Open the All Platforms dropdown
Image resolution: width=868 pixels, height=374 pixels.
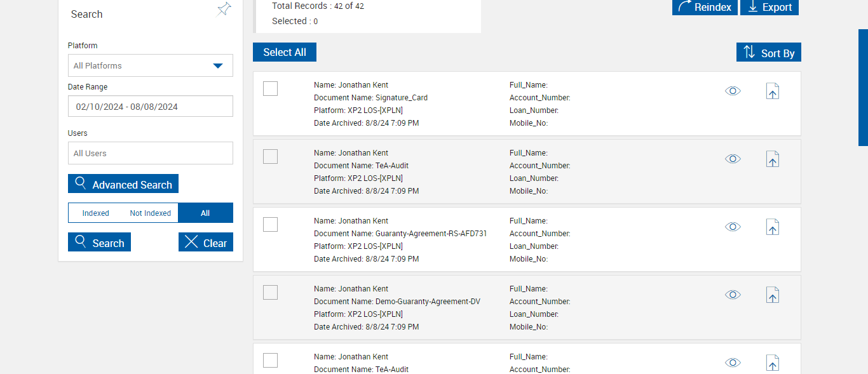click(x=151, y=65)
